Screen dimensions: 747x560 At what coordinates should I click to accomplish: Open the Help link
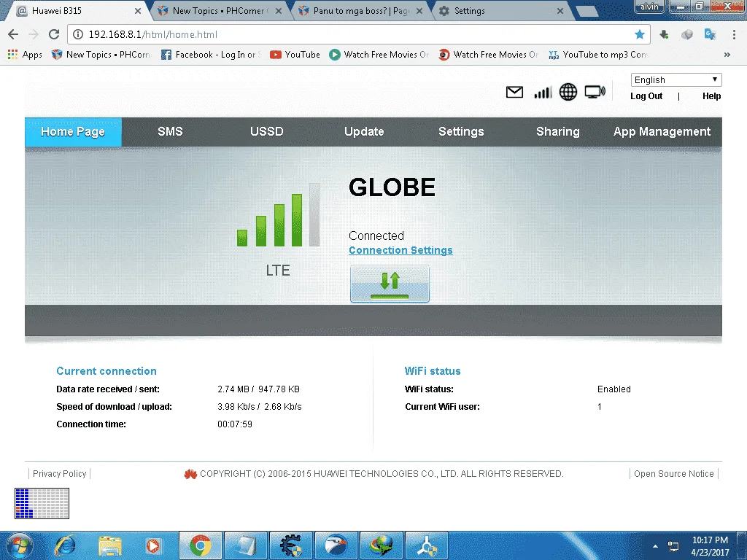(x=711, y=96)
